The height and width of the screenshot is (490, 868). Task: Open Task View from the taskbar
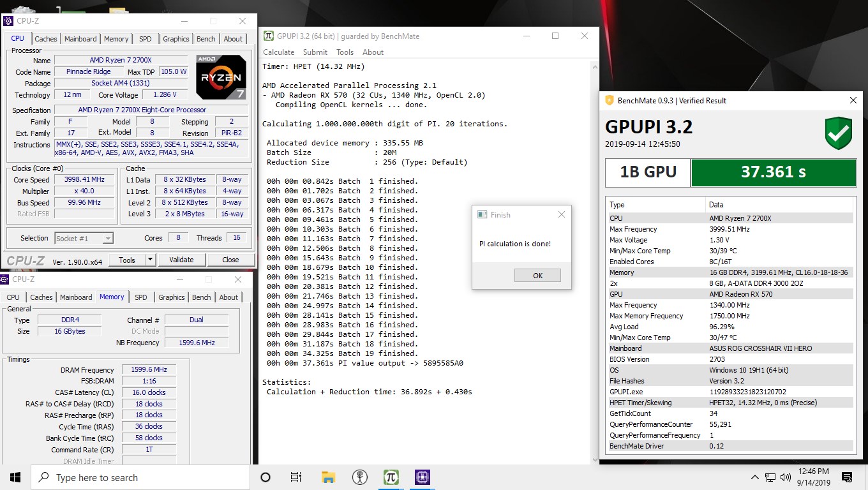click(296, 477)
